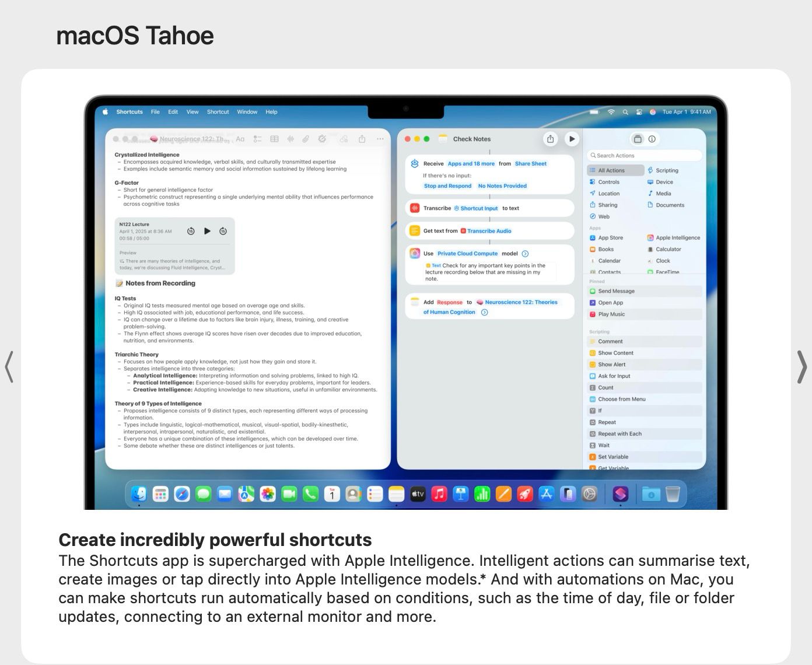Skip forward 15 seconds in recording
The height and width of the screenshot is (665, 812).
pos(223,231)
